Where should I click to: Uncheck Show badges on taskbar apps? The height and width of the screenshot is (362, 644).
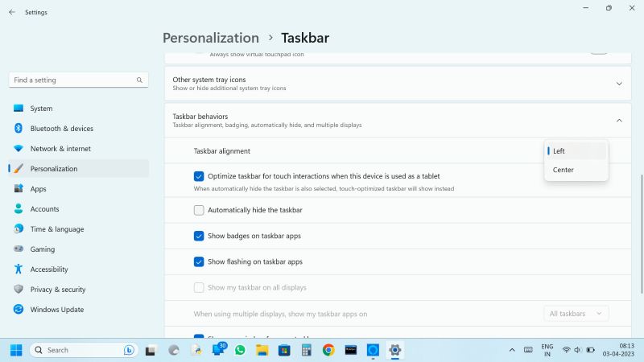[x=199, y=236]
